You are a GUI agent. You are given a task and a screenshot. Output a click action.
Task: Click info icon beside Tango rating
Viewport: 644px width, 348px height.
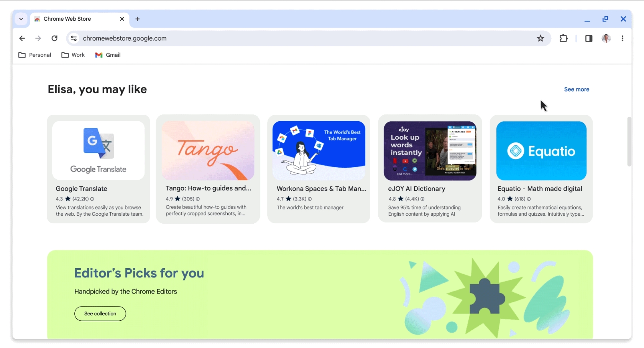point(198,199)
